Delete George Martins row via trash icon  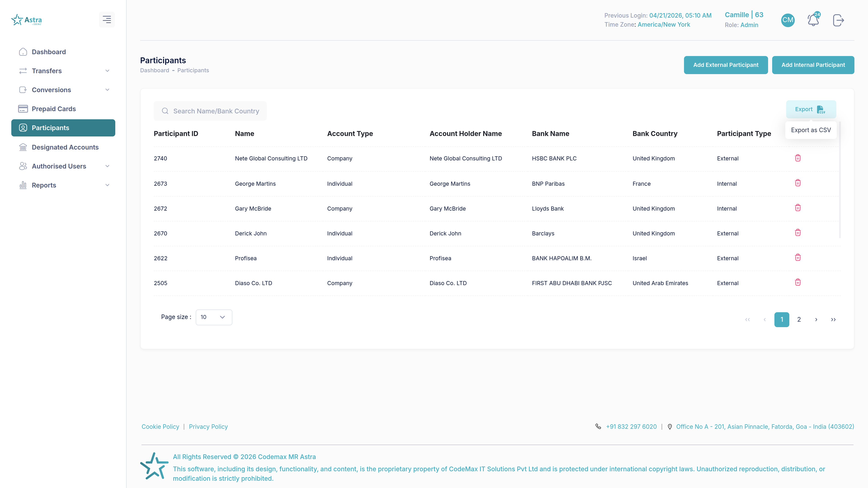click(x=797, y=183)
